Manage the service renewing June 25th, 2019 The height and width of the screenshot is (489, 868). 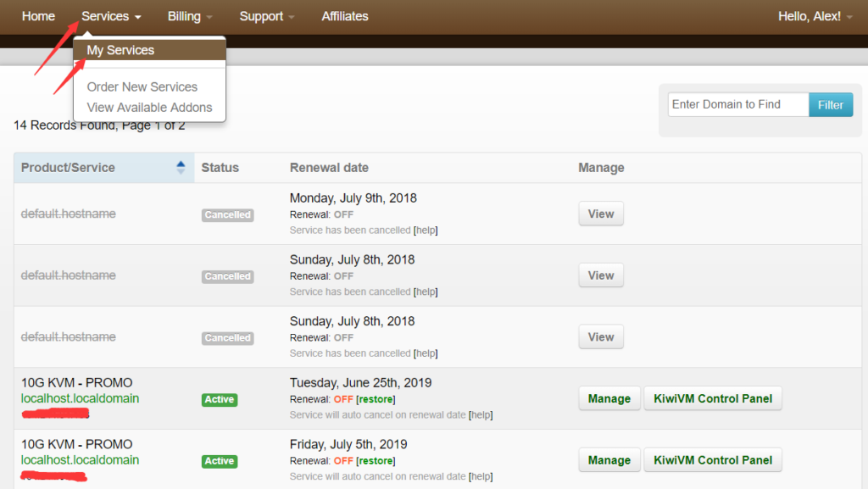click(x=609, y=398)
